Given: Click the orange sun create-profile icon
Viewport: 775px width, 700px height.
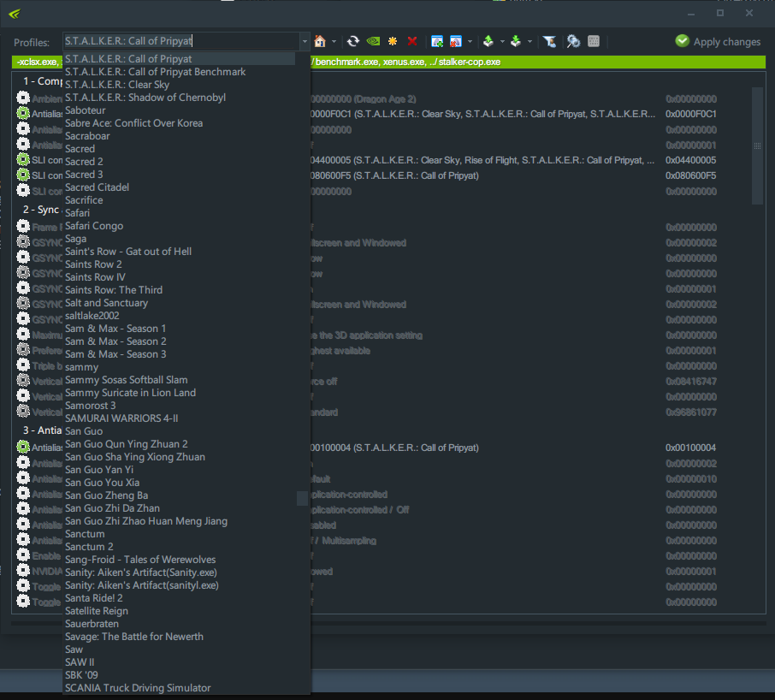Looking at the screenshot, I should click(x=393, y=42).
